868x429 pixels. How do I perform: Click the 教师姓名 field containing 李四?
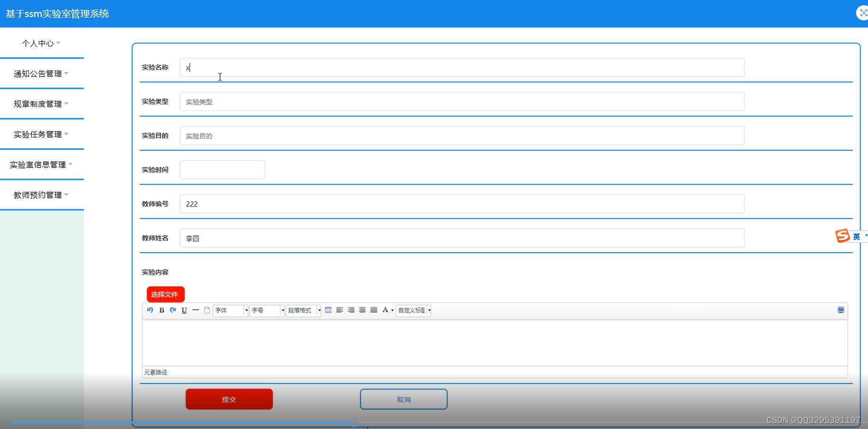(x=462, y=238)
